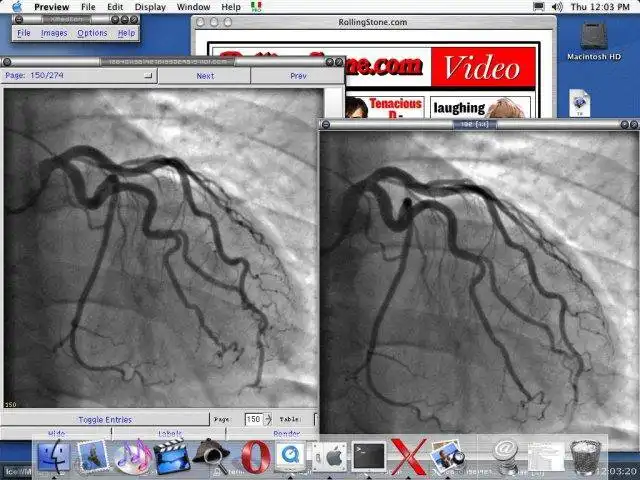The height and width of the screenshot is (480, 640).
Task: Launch the X11 red X Dock icon
Action: [x=408, y=457]
